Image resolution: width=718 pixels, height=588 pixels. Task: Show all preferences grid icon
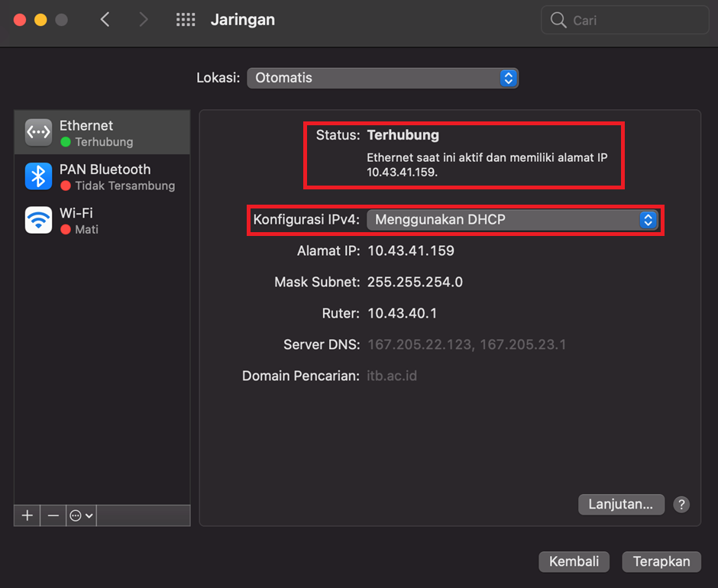[x=186, y=20]
